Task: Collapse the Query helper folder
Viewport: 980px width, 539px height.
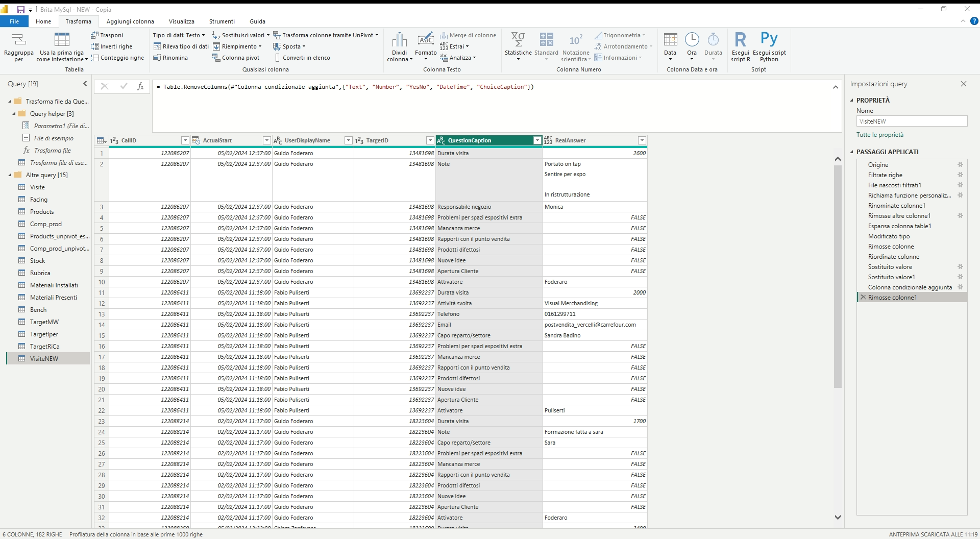Action: [14, 114]
